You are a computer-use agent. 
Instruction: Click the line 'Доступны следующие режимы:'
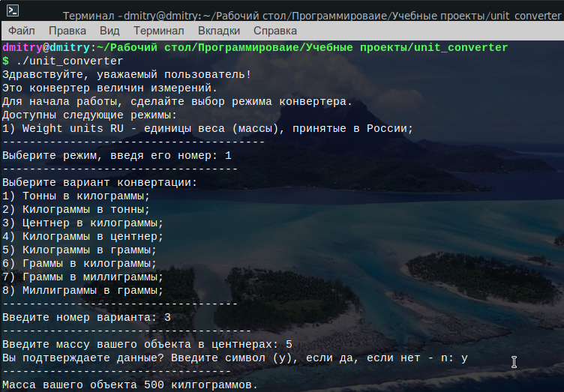[x=89, y=115]
